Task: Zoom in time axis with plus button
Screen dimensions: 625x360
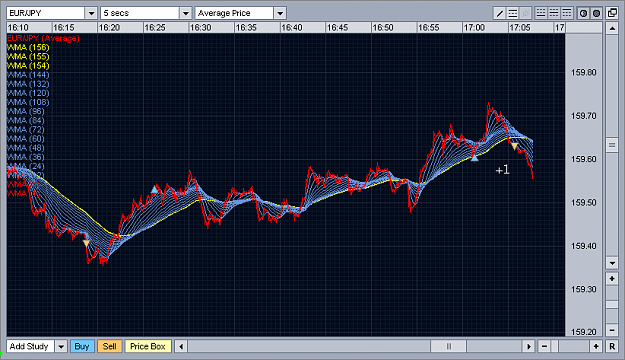Action: click(x=596, y=346)
